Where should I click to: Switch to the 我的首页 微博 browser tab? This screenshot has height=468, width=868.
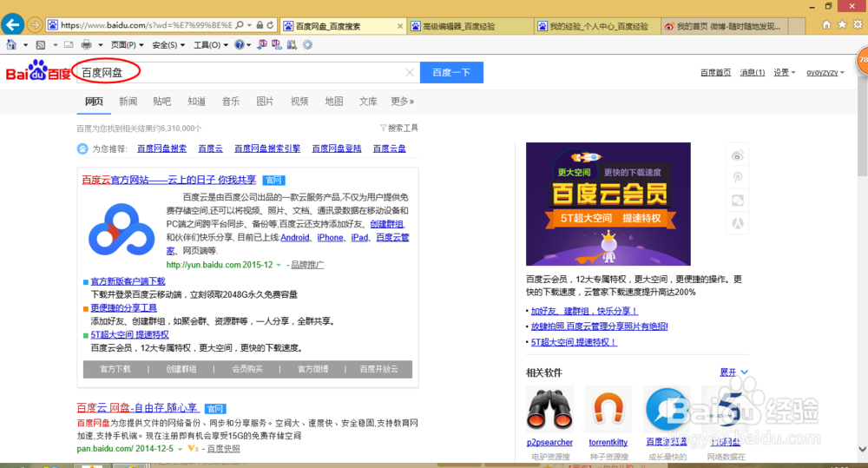tap(724, 26)
